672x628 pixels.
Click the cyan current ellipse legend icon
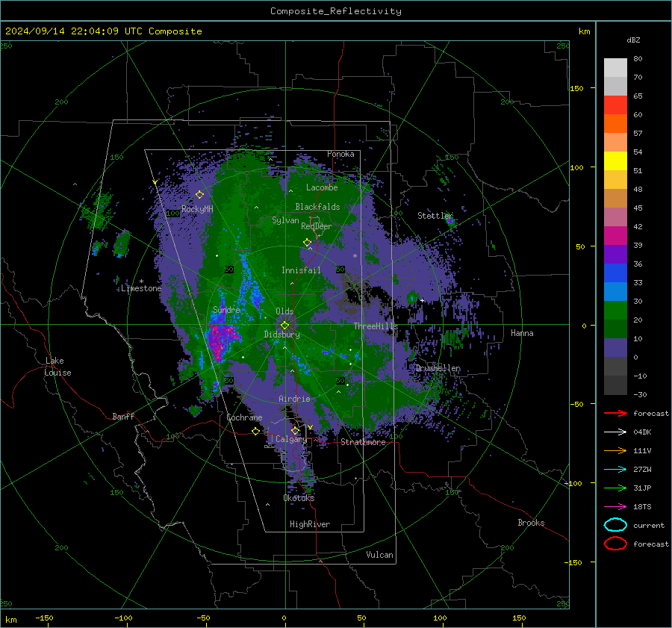(615, 525)
